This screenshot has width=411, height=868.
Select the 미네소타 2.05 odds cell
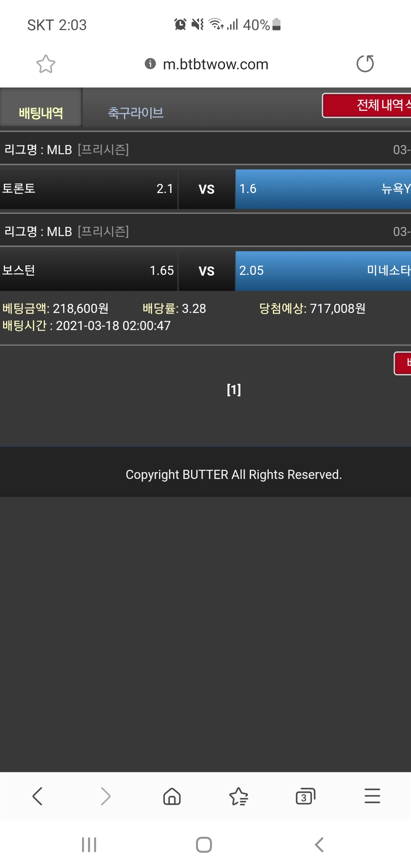tap(323, 271)
